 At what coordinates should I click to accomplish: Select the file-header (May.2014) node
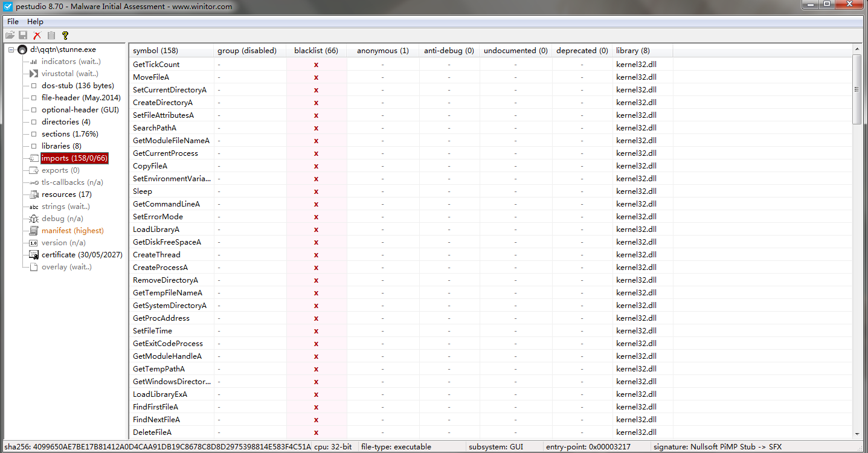click(81, 98)
